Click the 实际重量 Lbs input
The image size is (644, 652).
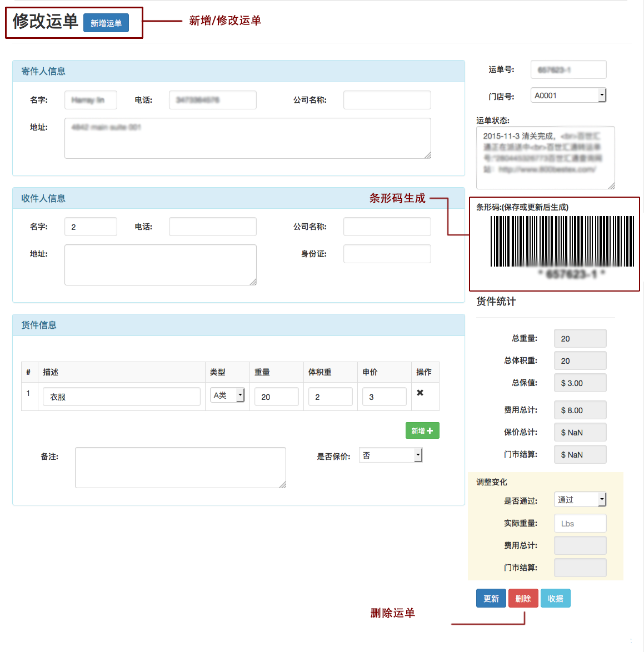[580, 523]
